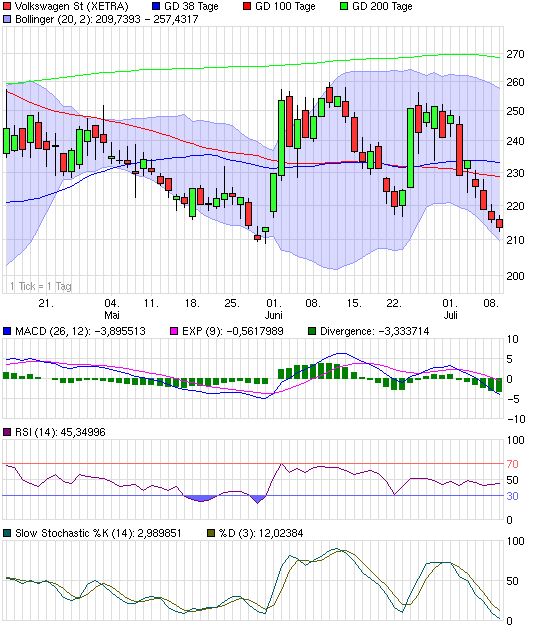Click the 270 price axis label
This screenshot has width=545, height=642.
click(x=515, y=54)
